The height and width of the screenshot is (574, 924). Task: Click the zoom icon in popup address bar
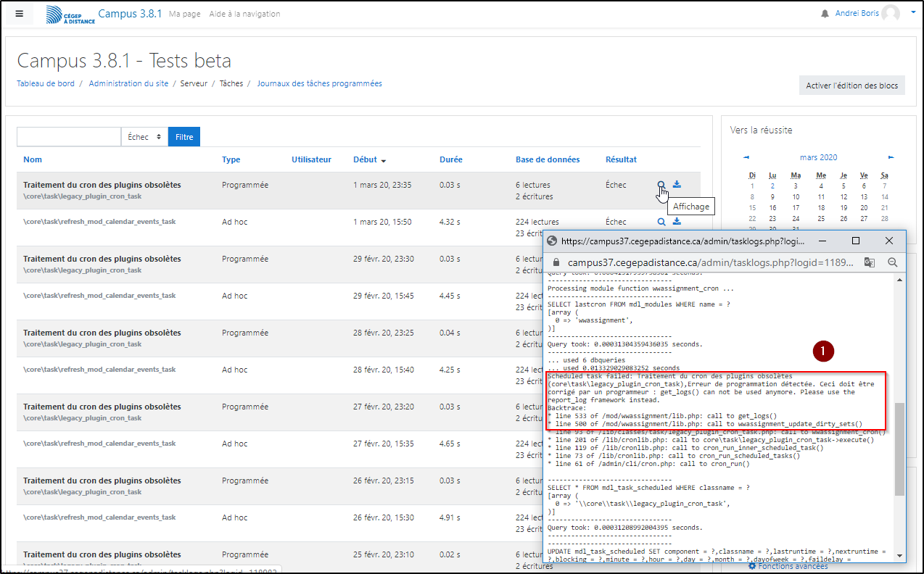(x=893, y=262)
